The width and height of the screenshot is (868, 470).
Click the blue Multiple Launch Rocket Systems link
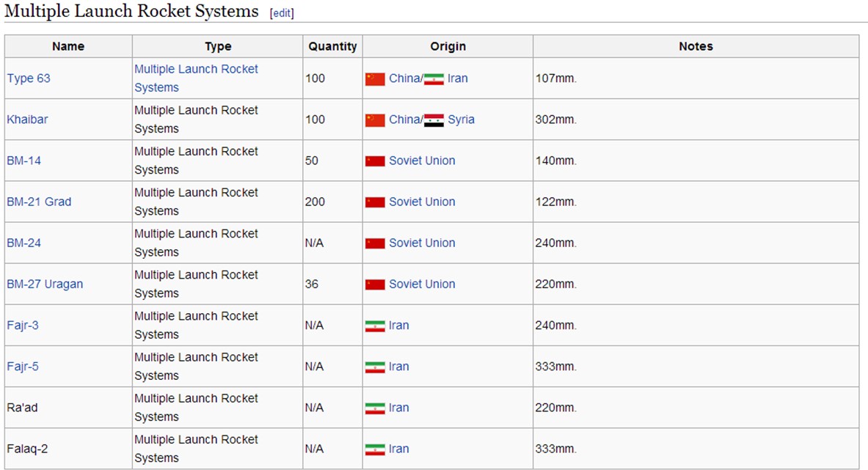click(196, 78)
